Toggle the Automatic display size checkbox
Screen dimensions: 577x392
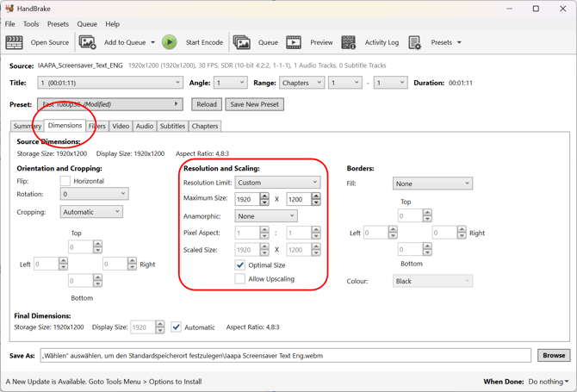pos(177,327)
